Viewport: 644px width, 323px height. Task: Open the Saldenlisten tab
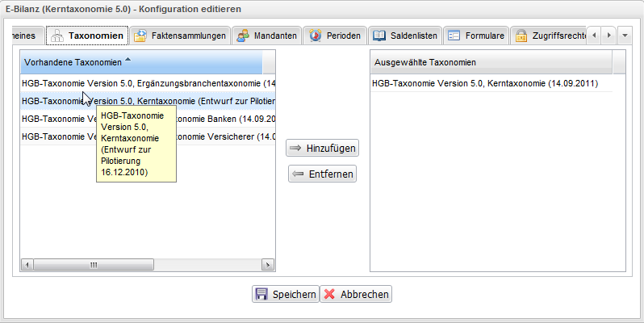pos(405,36)
